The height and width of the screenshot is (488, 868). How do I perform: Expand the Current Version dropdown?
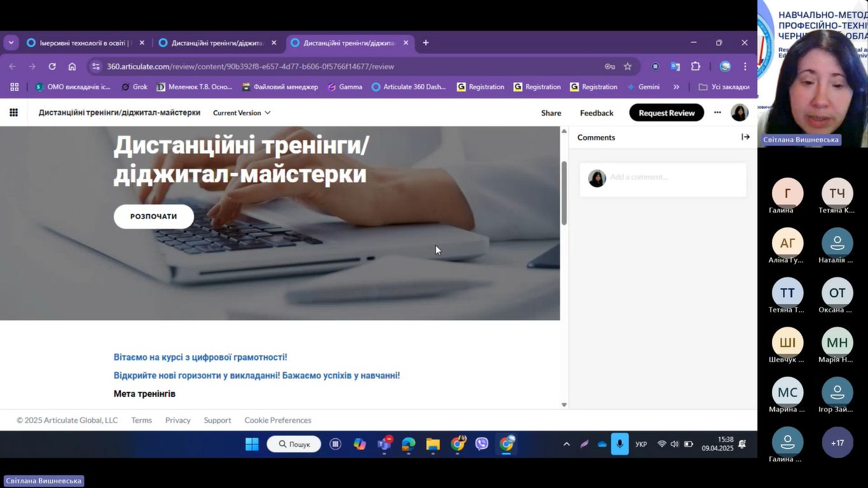(241, 113)
